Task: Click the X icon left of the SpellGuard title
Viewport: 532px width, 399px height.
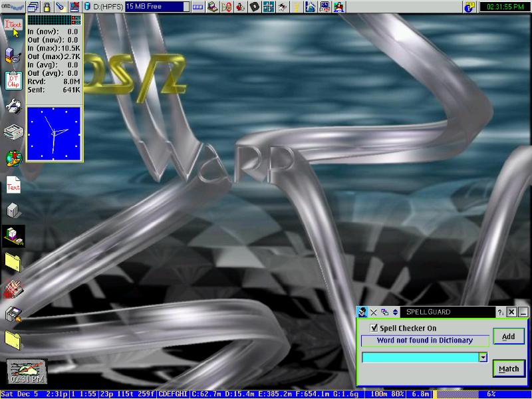Action: pos(374,312)
